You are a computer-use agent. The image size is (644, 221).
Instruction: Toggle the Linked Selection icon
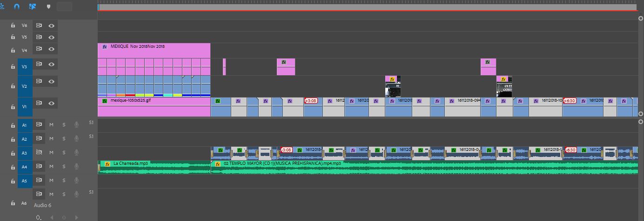tap(32, 6)
